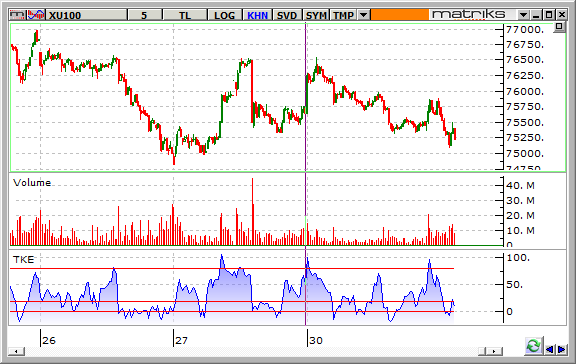
Task: Click the small square icon at price pane corner
Action: tap(559, 27)
